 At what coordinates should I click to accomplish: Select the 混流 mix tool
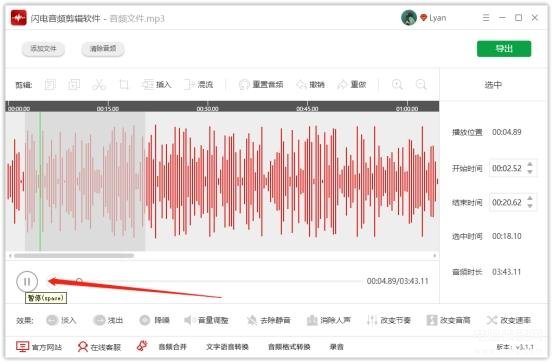(199, 85)
